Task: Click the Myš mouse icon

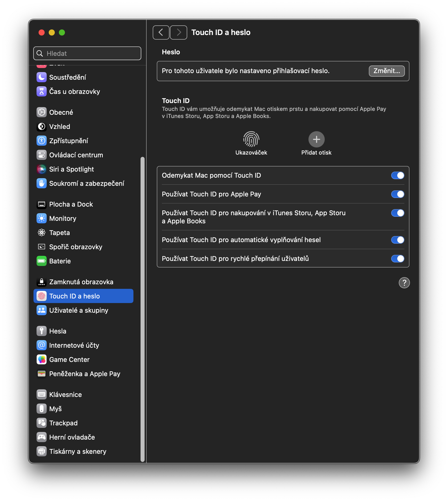Action: [42, 409]
